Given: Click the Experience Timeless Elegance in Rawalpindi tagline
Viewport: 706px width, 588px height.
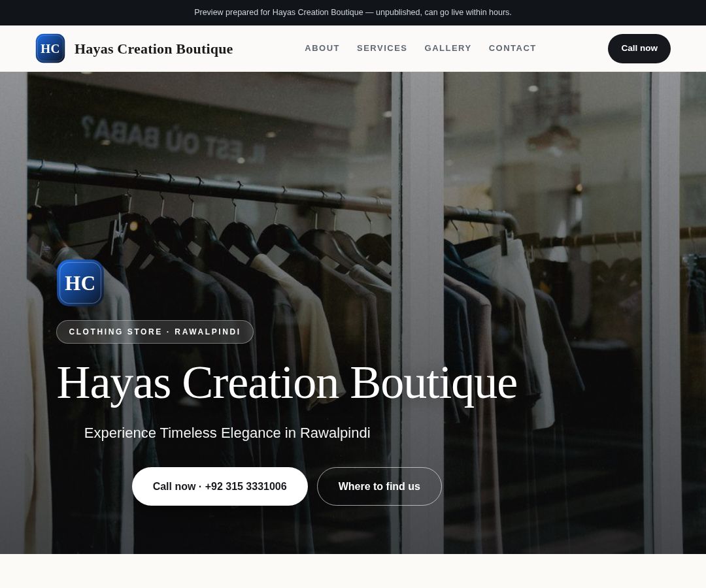Looking at the screenshot, I should point(227,433).
